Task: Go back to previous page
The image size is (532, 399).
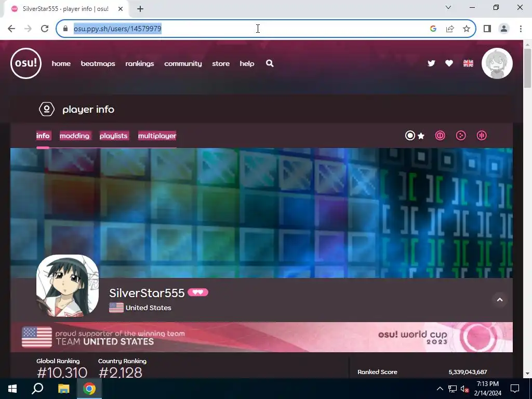Action: pos(11,29)
